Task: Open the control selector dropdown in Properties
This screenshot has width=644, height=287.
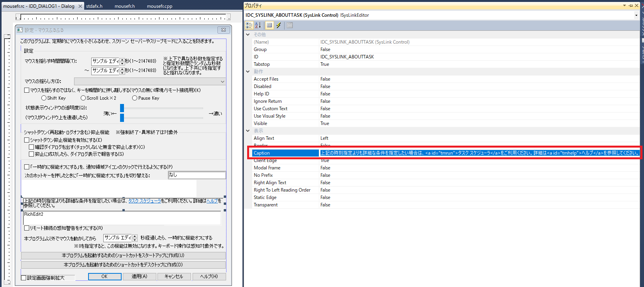Action: tap(636, 15)
